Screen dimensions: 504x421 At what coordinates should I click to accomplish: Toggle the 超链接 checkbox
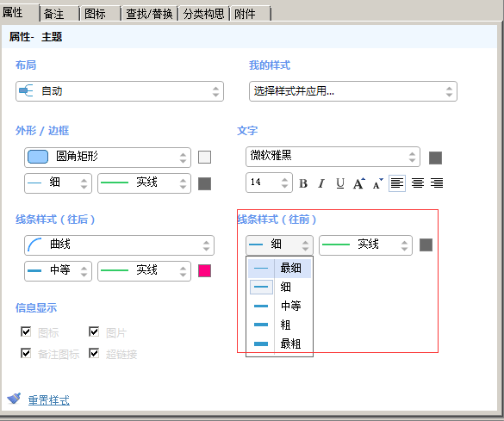click(94, 353)
